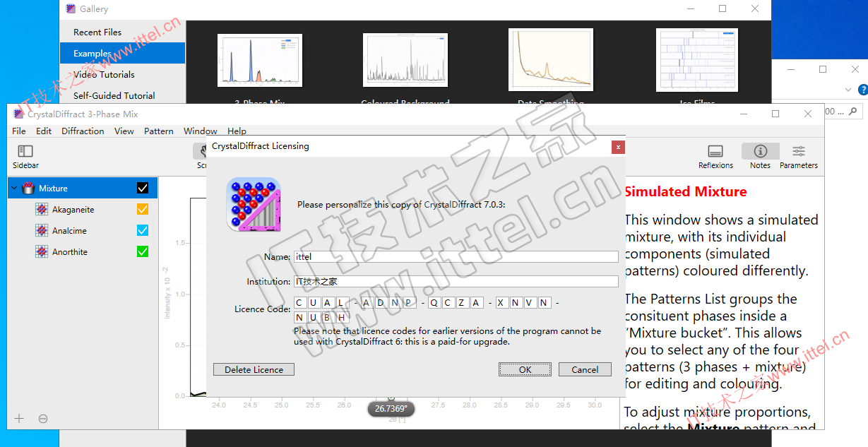Maximize the Gallery window
Screen dimensions: 868x447
coord(723,8)
